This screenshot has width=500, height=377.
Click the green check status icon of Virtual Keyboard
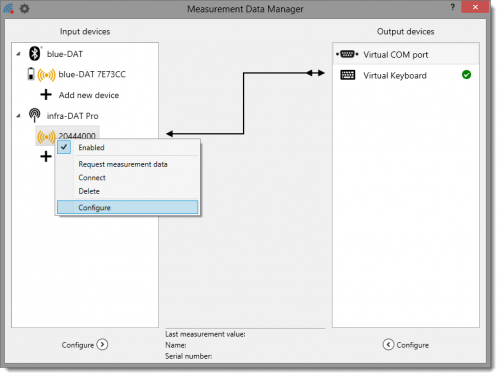(x=466, y=75)
